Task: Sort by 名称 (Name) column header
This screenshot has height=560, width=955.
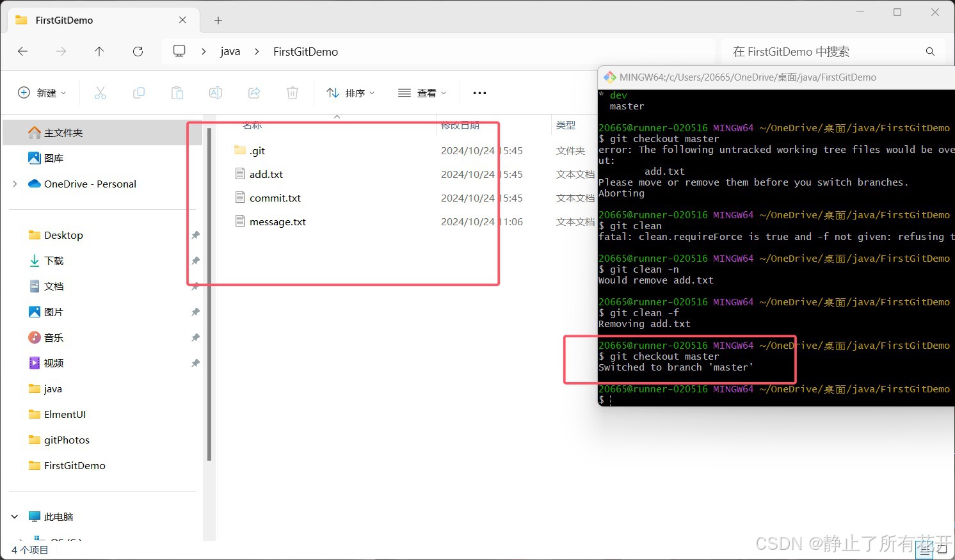Action: pyautogui.click(x=252, y=125)
